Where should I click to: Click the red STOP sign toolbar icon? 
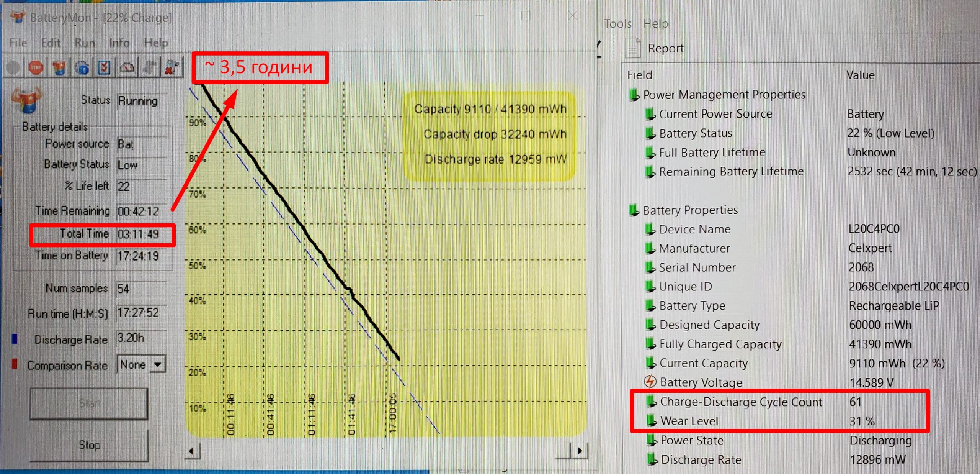[36, 68]
